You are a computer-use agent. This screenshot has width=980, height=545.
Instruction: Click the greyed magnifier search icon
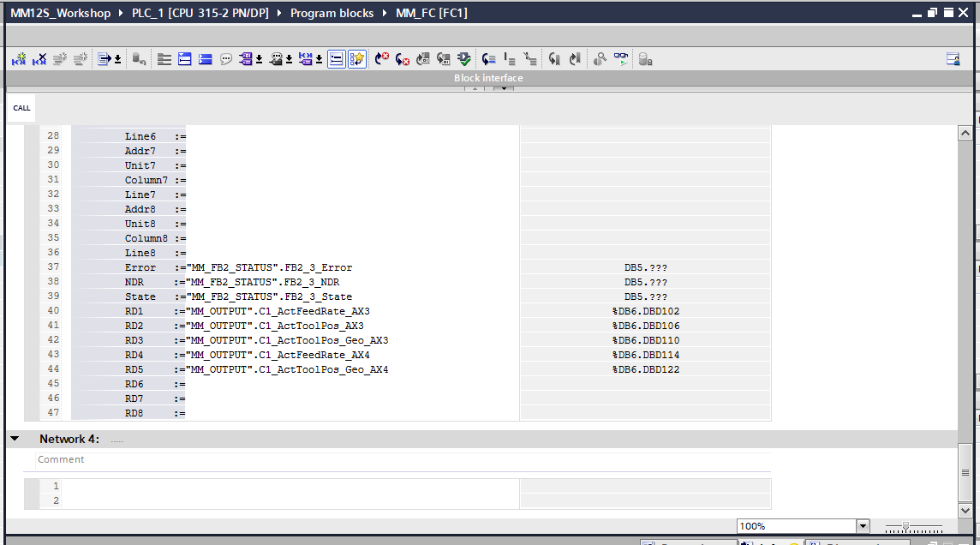pos(600,59)
